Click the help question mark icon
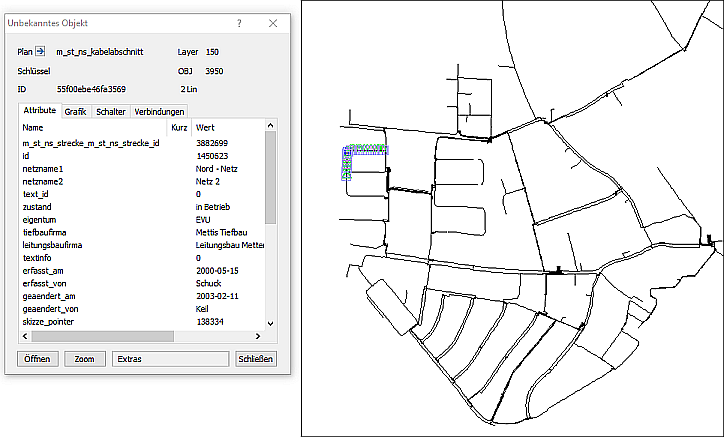Viewport: 724px width, 437px height. pyautogui.click(x=239, y=22)
